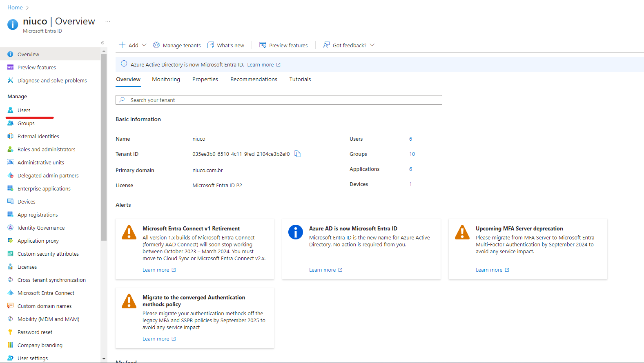The image size is (644, 363).
Task: Click the sidebar vertical scrollbar
Action: 104,147
